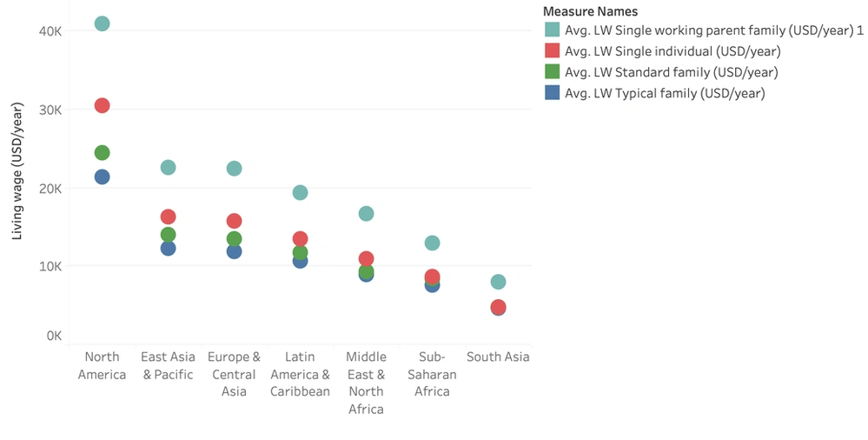Click the Measure Names legend title

pyautogui.click(x=590, y=11)
